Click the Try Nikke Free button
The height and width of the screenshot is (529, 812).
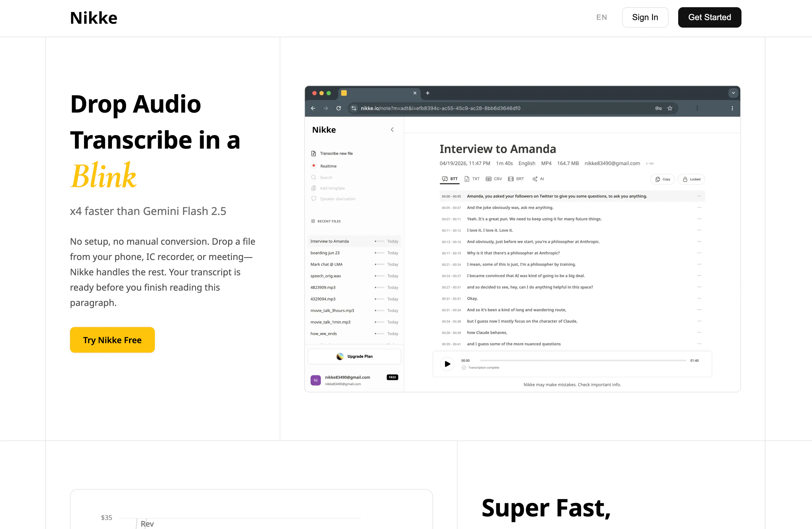(112, 340)
